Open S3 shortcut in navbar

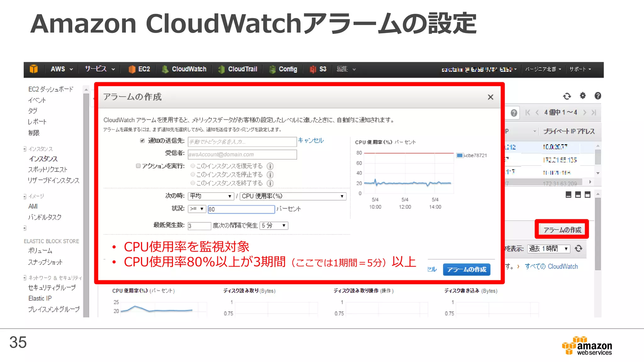(318, 69)
